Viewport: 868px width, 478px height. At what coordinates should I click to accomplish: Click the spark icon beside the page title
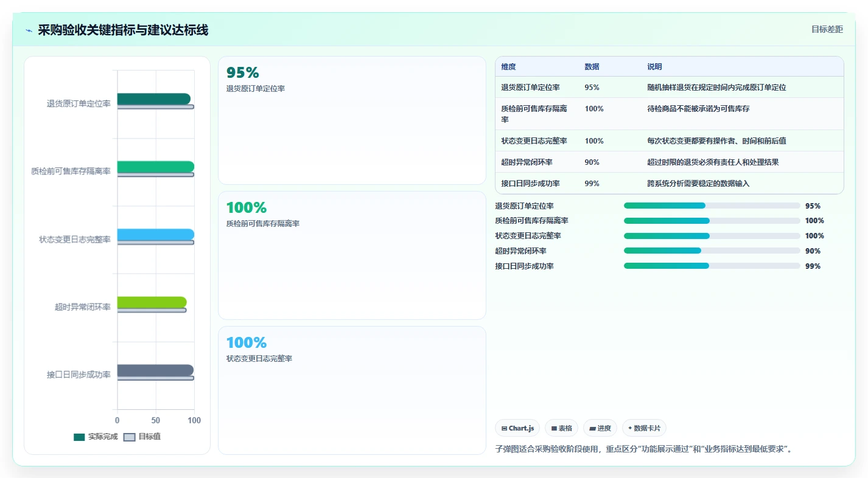(29, 30)
